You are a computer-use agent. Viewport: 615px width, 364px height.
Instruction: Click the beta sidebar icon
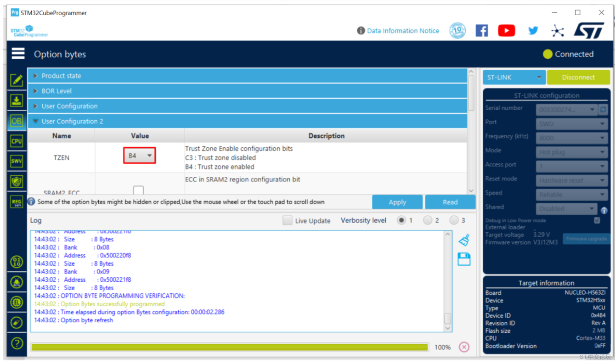coord(17,282)
